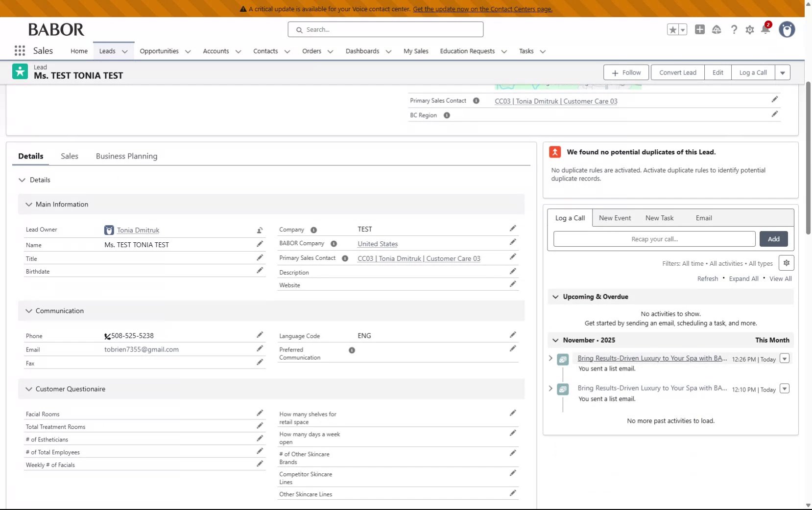Image resolution: width=812 pixels, height=510 pixels.
Task: Open the activity timeline settings gear icon
Action: 786,263
